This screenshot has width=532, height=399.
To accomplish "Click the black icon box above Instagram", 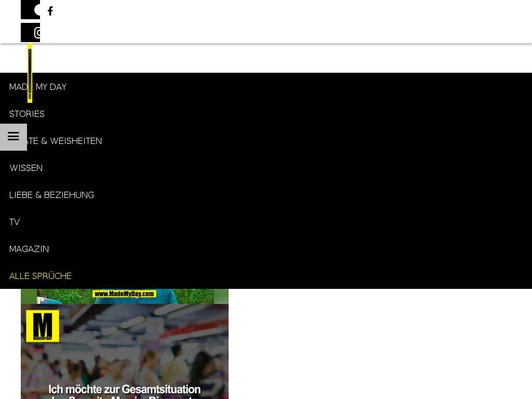I will pyautogui.click(x=30, y=9).
